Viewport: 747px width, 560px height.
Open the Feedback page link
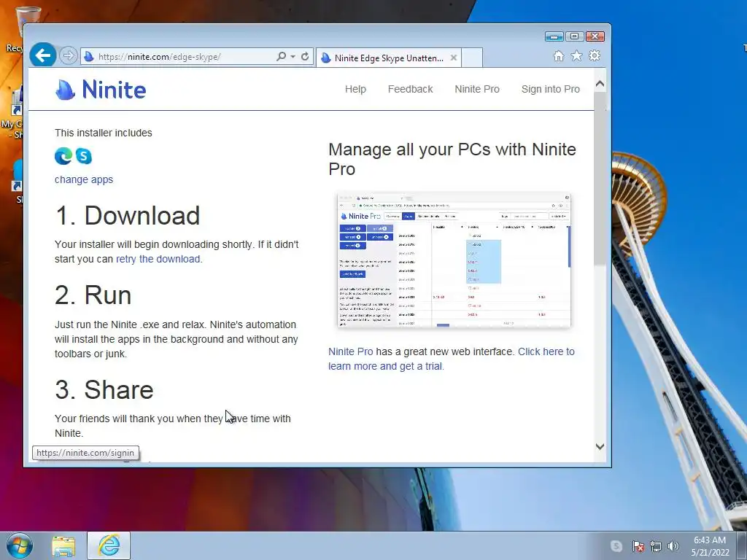point(410,89)
